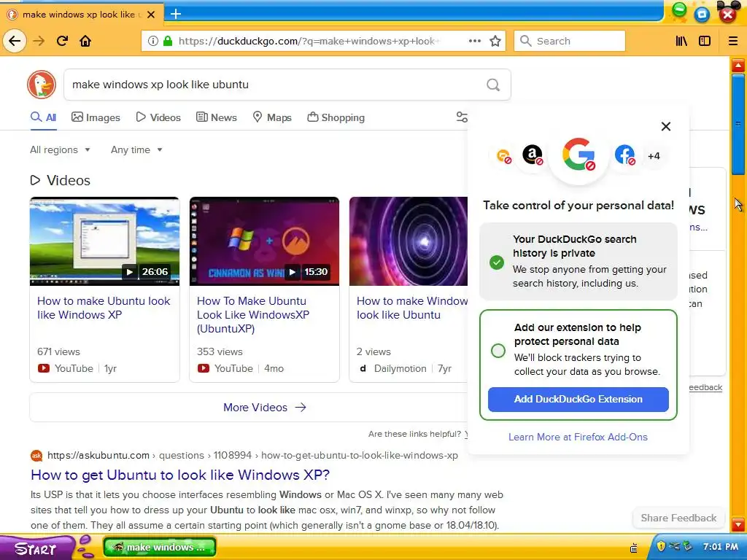Click the blocked Google tracker icon
The height and width of the screenshot is (560, 747).
[578, 155]
